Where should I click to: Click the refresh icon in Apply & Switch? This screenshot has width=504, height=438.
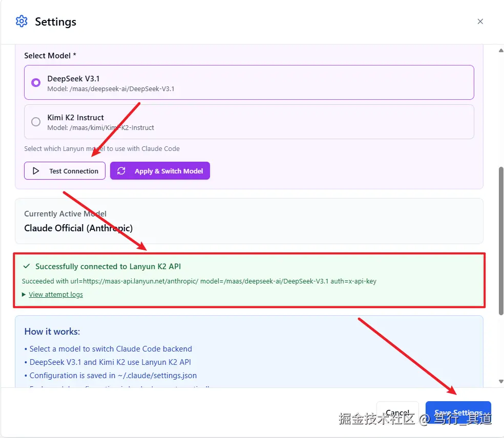121,171
